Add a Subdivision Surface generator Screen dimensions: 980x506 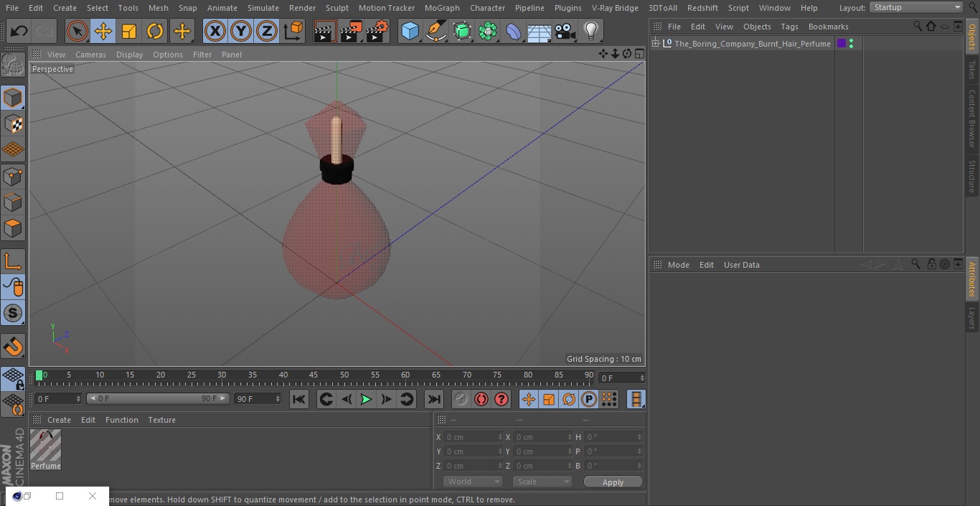point(462,31)
